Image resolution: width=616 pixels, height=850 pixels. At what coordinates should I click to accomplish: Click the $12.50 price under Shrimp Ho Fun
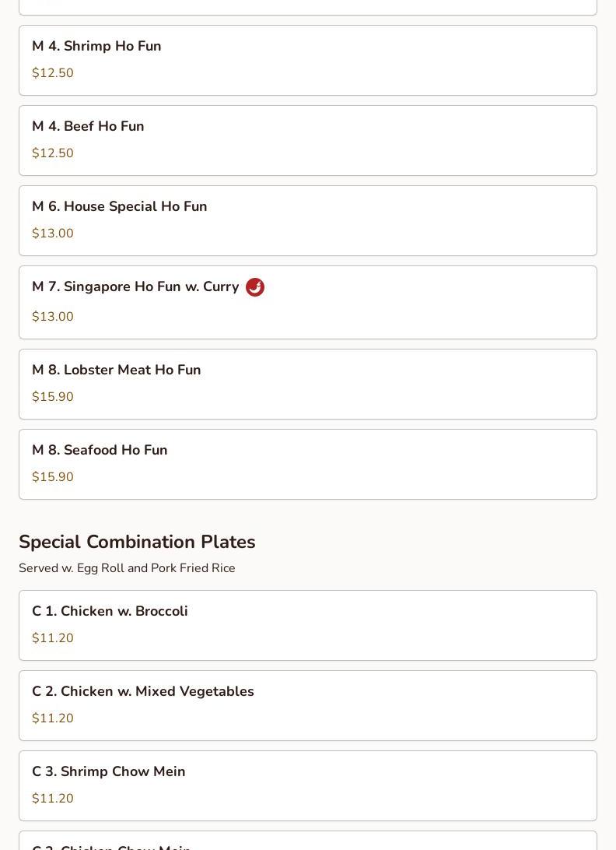click(53, 73)
